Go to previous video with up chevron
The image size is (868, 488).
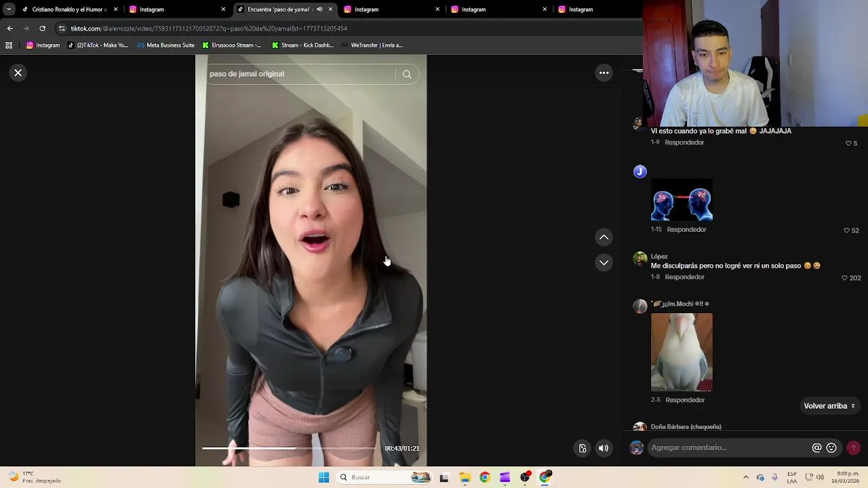604,237
